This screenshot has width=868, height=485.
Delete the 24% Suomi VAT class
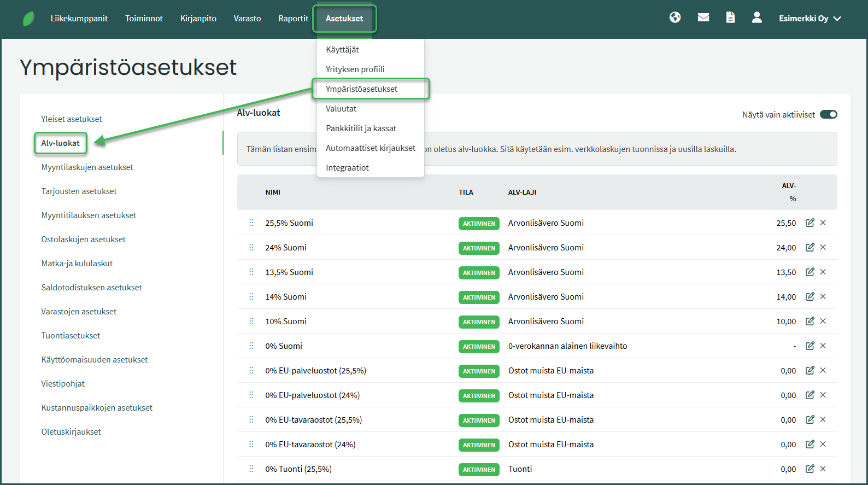click(x=823, y=247)
